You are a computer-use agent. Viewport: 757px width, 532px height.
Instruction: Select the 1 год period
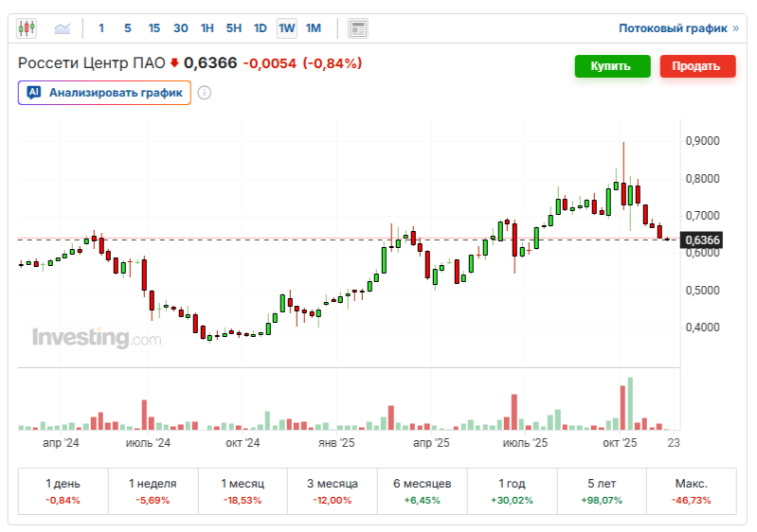pyautogui.click(x=513, y=491)
